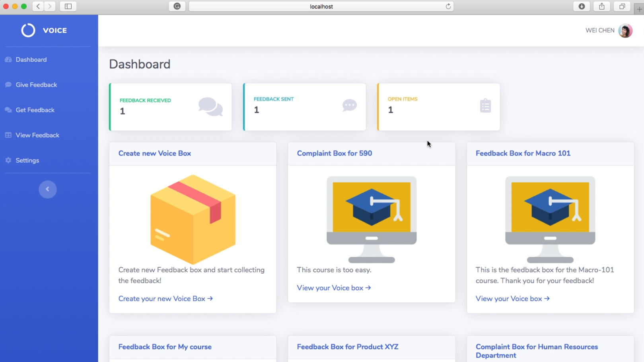Click the Open Items count 1
Screen dimensions: 644x362
(x=391, y=110)
